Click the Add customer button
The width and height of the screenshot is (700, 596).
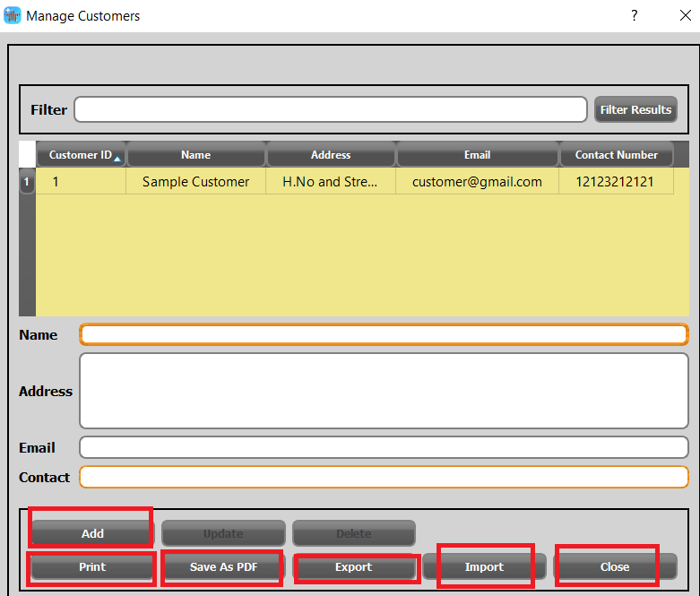[92, 533]
